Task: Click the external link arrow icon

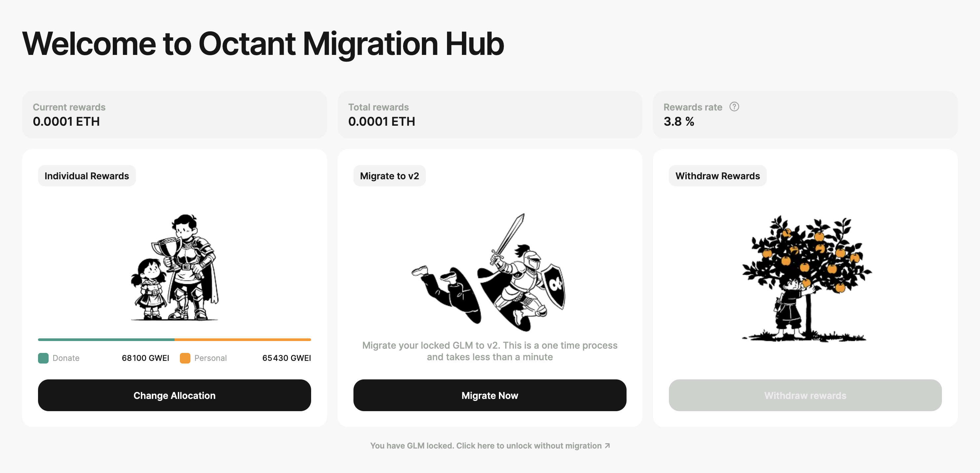Action: pos(607,446)
